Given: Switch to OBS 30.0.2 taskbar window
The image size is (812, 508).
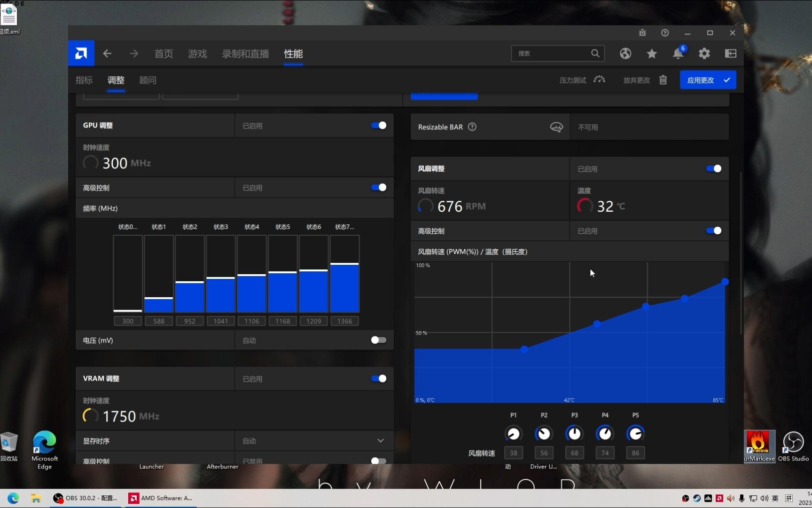Looking at the screenshot, I should [x=86, y=498].
